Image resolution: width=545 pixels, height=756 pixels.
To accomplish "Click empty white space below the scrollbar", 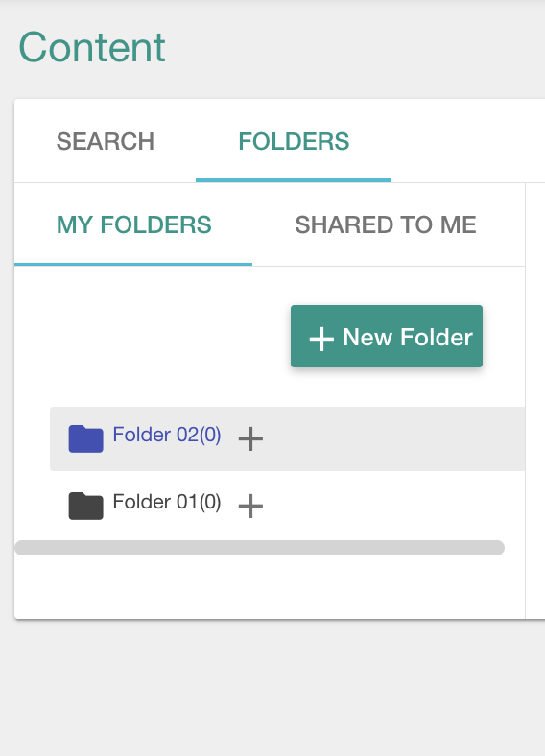I will point(269,586).
